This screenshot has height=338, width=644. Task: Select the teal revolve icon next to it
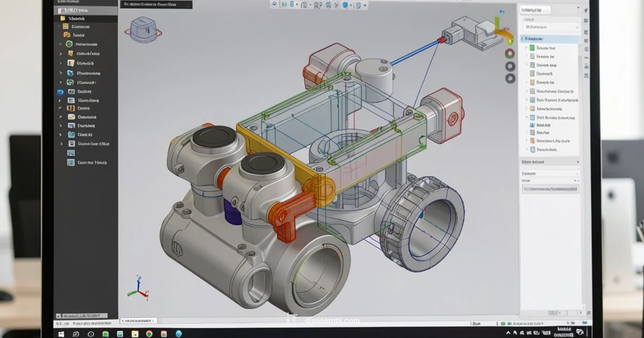click(291, 4)
